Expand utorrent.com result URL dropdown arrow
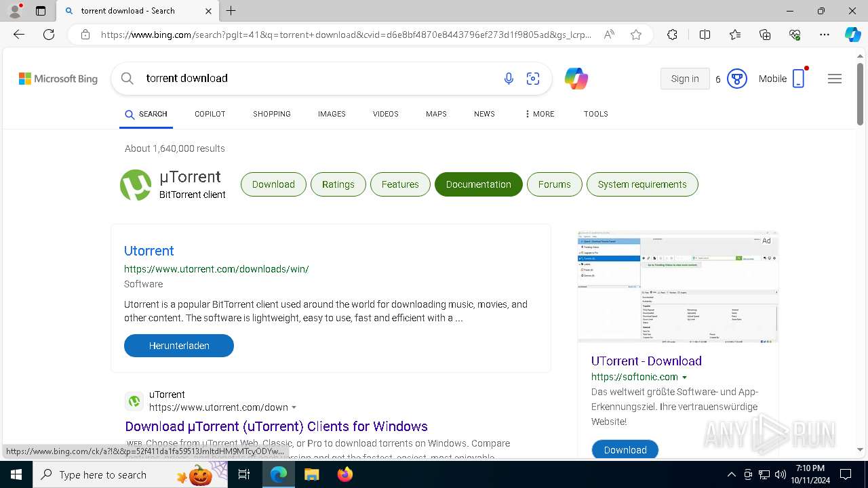The width and height of the screenshot is (868, 488). pyautogui.click(x=294, y=407)
